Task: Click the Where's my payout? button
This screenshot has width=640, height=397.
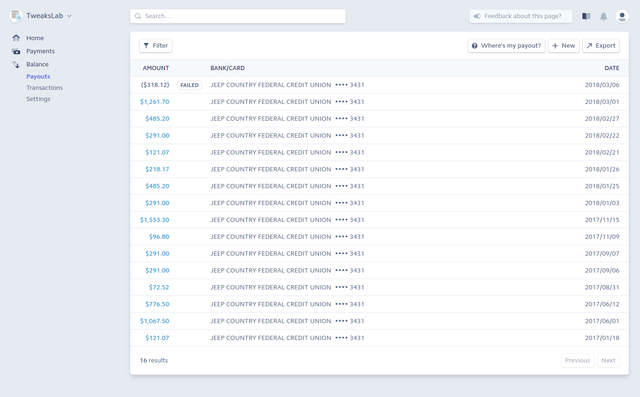Action: click(x=506, y=46)
